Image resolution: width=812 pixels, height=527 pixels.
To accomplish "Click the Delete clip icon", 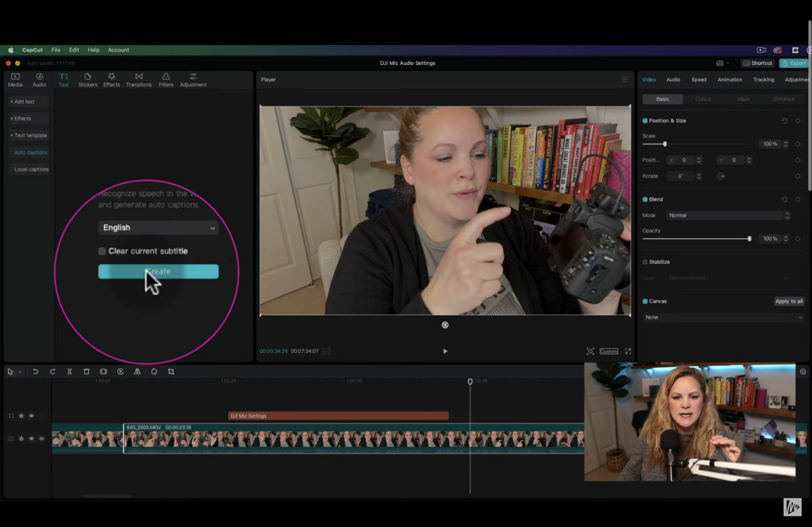I will point(86,371).
